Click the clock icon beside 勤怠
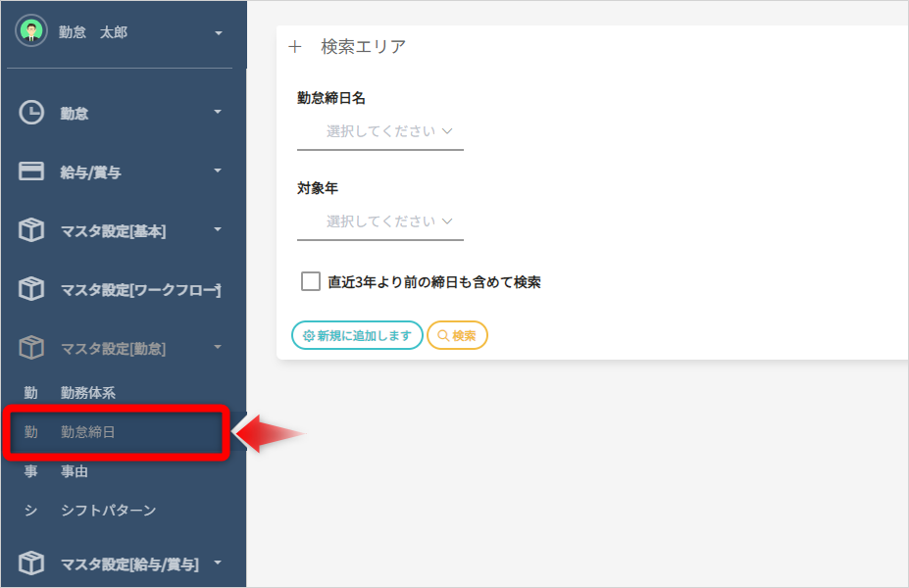The image size is (909, 588). coord(31,113)
